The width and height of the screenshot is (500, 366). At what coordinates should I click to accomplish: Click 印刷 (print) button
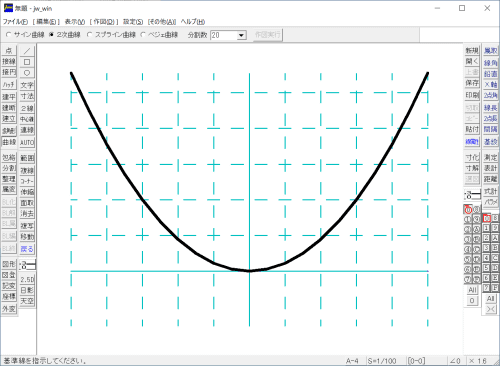pyautogui.click(x=472, y=95)
